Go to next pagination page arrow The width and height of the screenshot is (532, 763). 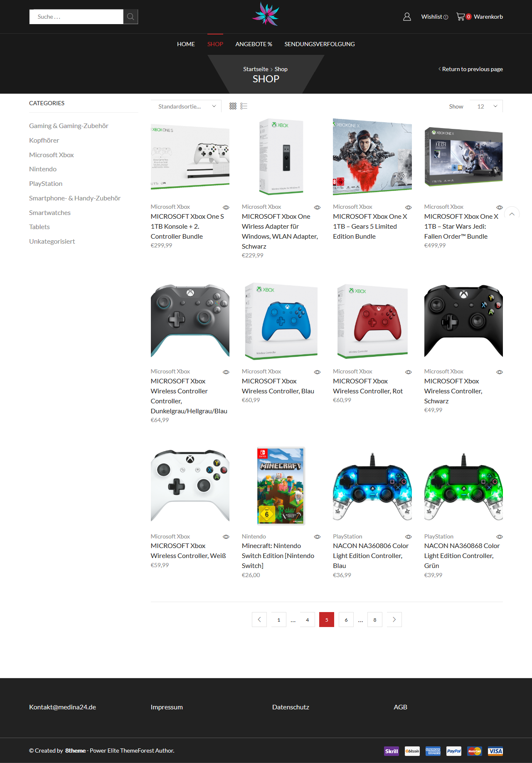(394, 620)
